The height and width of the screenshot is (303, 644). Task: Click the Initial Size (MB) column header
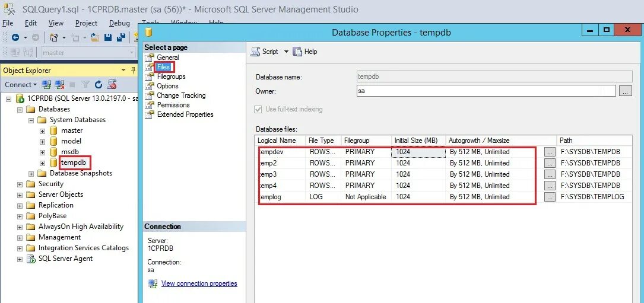pyautogui.click(x=418, y=141)
